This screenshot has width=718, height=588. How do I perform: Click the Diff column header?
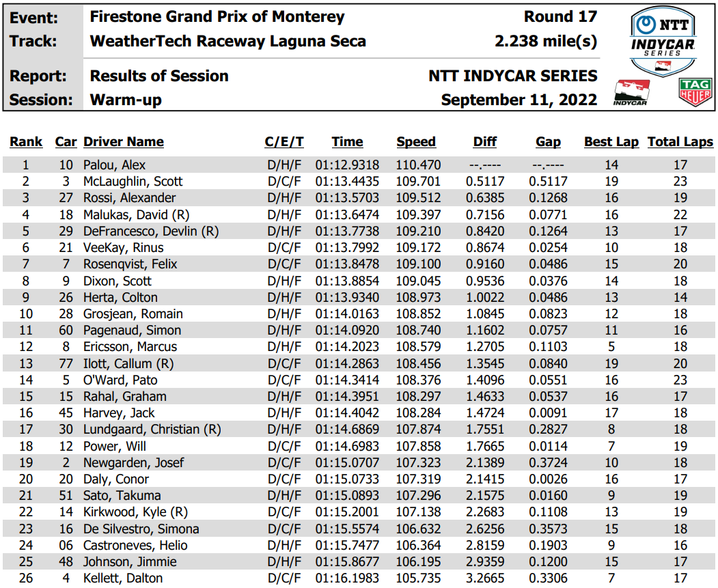coord(484,142)
